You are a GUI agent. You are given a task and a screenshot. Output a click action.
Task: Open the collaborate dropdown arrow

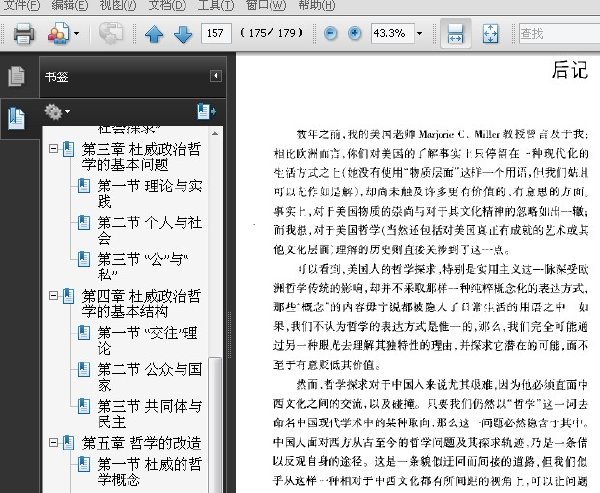pos(77,34)
